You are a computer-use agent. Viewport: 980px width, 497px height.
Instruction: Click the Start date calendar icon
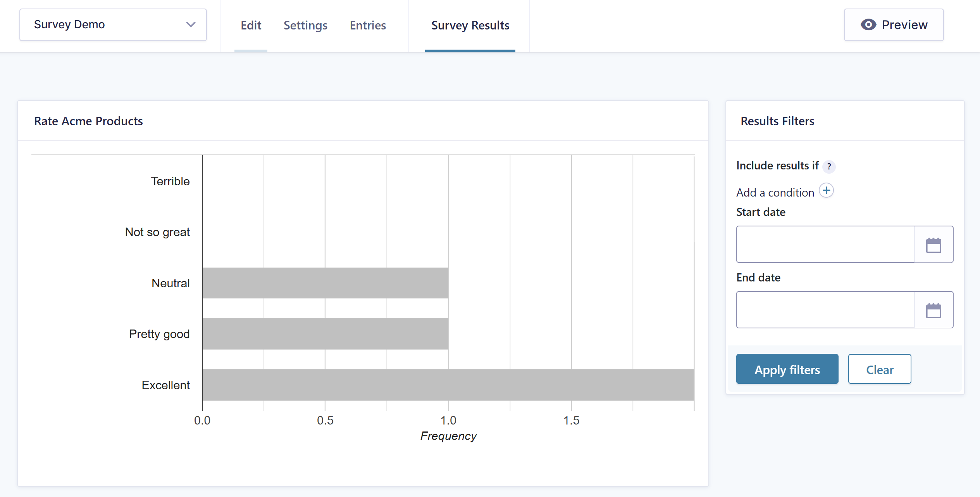click(933, 245)
